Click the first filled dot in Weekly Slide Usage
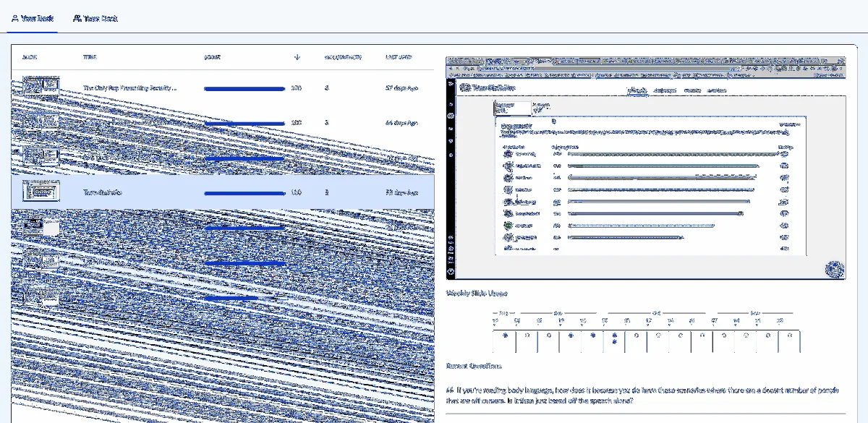The height and width of the screenshot is (423, 868). pyautogui.click(x=505, y=336)
